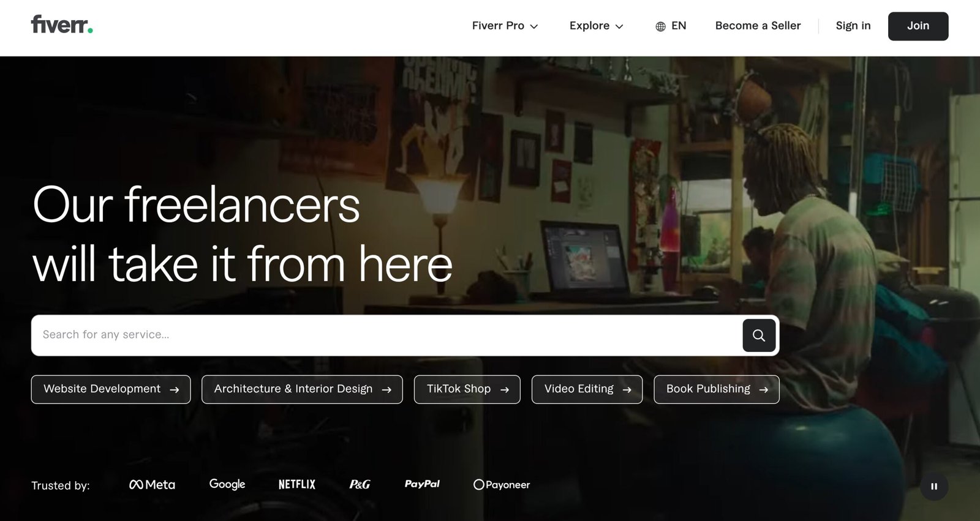Viewport: 980px width, 521px height.
Task: Select the Website Development category chip
Action: point(111,389)
